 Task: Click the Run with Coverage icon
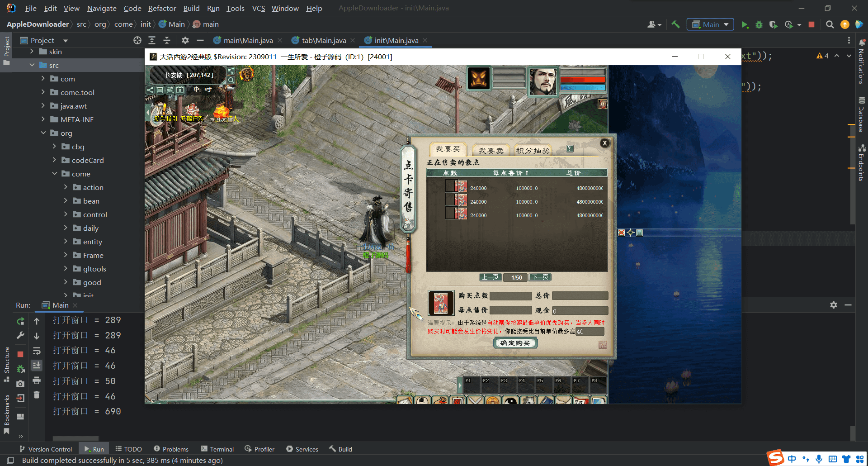tap(774, 24)
